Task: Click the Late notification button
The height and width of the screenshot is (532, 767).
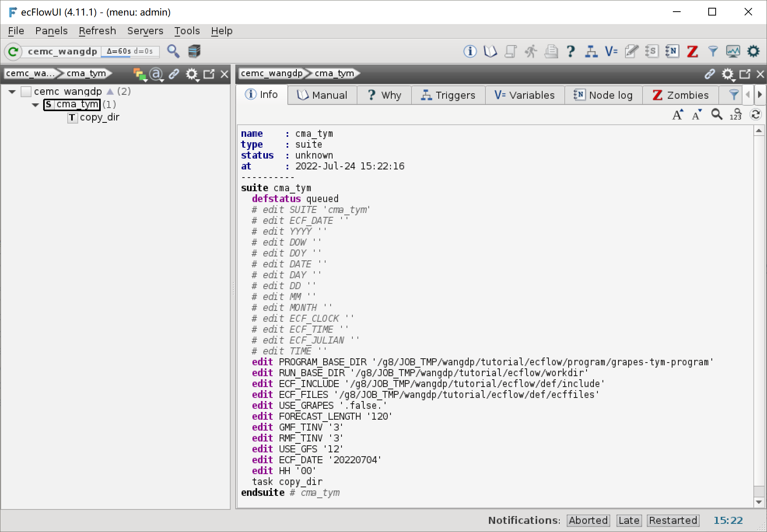Action: (629, 520)
